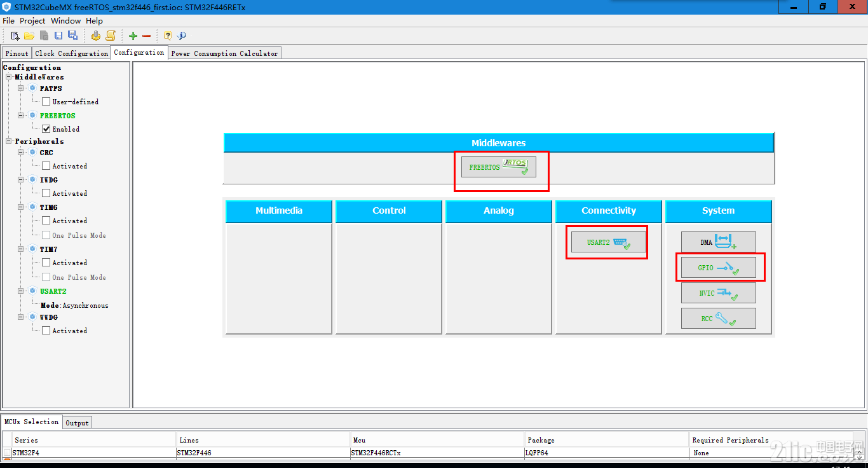Select the Configuration tab
Image resolution: width=868 pixels, height=468 pixels.
pyautogui.click(x=139, y=53)
